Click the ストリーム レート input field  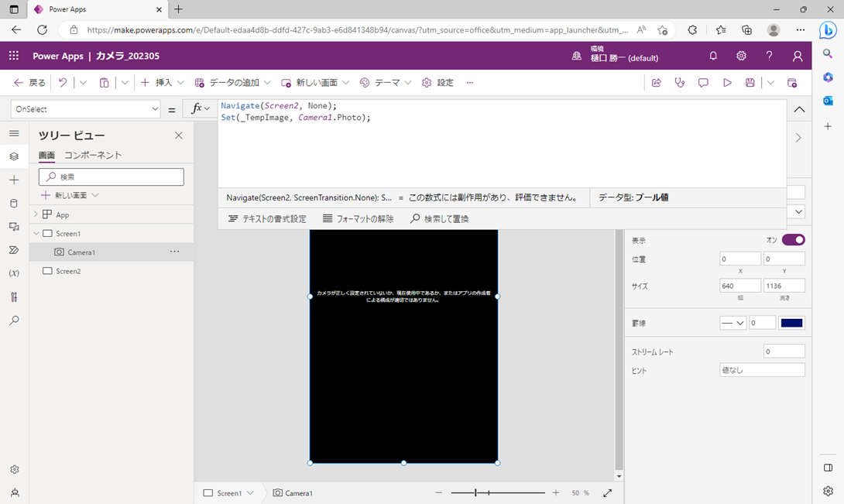coord(784,351)
